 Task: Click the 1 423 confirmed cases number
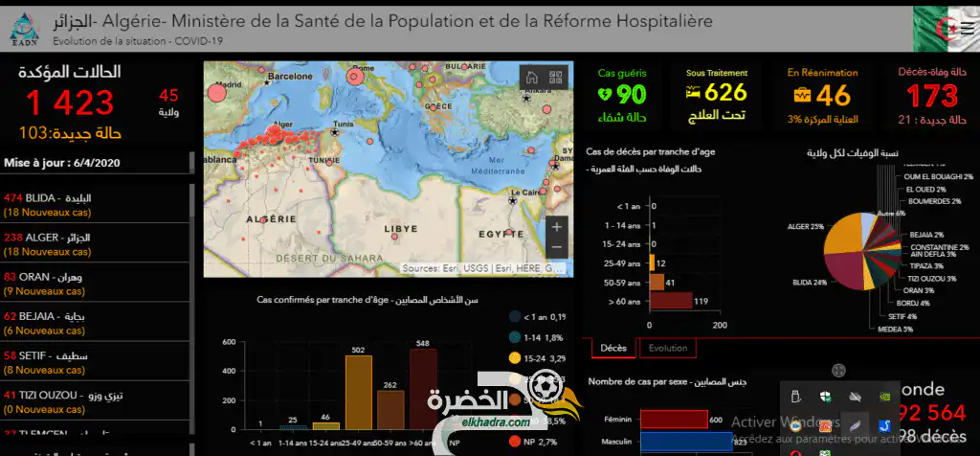(x=69, y=103)
